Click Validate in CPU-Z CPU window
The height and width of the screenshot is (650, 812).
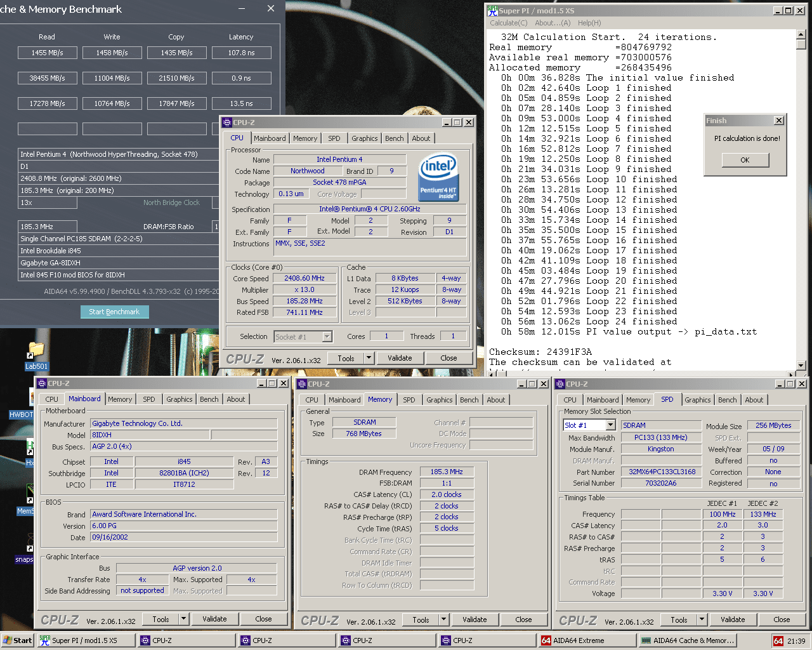pyautogui.click(x=400, y=358)
